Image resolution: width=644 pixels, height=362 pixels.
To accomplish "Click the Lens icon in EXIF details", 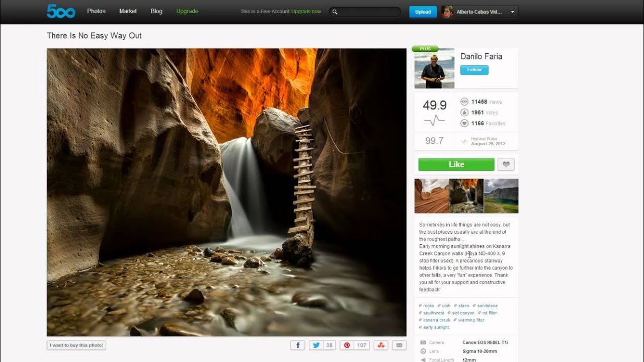I will [423, 351].
